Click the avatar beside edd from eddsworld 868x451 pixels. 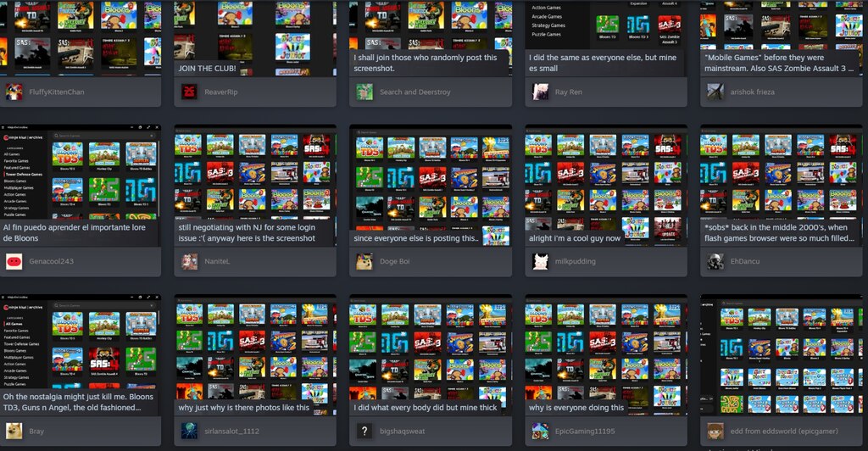click(x=715, y=432)
